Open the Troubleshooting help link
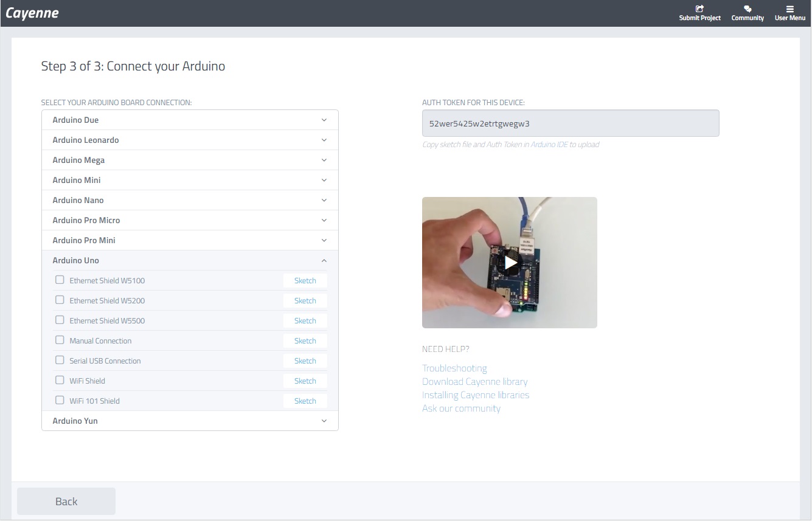The height and width of the screenshot is (521, 812). coord(454,368)
